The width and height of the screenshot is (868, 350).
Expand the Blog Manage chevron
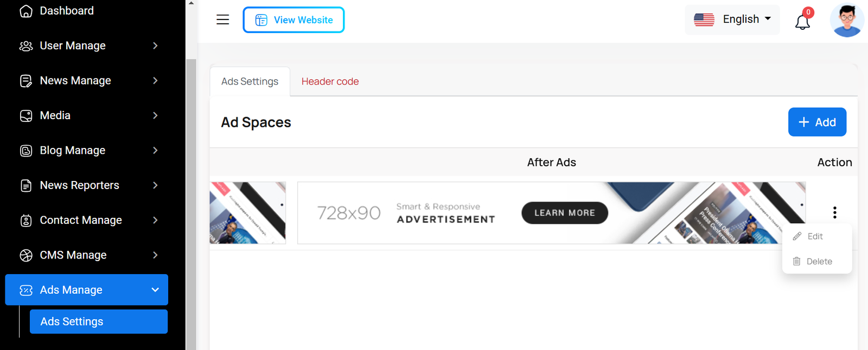coord(155,151)
